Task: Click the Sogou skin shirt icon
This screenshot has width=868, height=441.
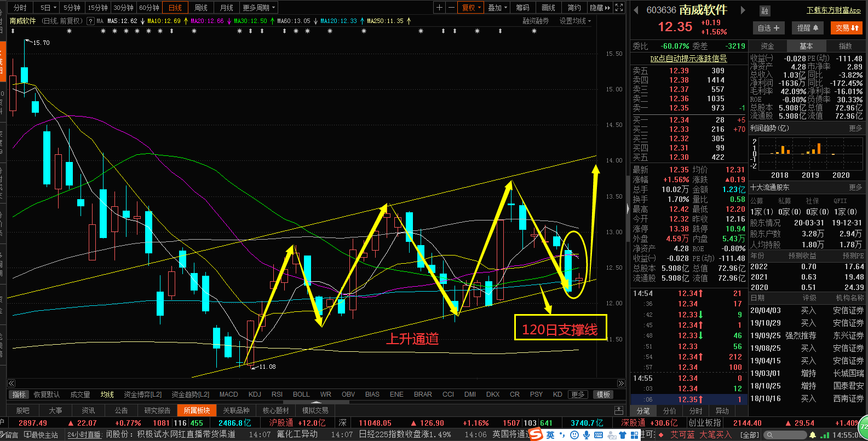Action: 623,435
